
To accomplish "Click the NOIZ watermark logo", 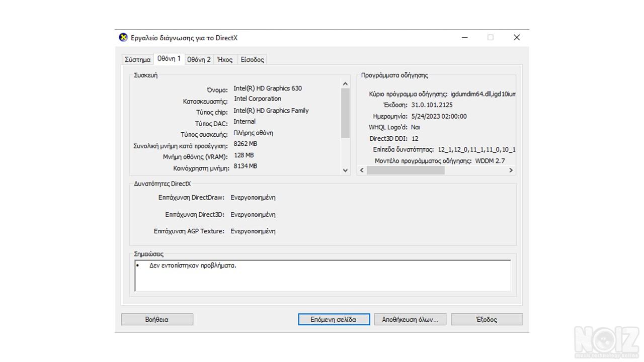I will coord(607,341).
